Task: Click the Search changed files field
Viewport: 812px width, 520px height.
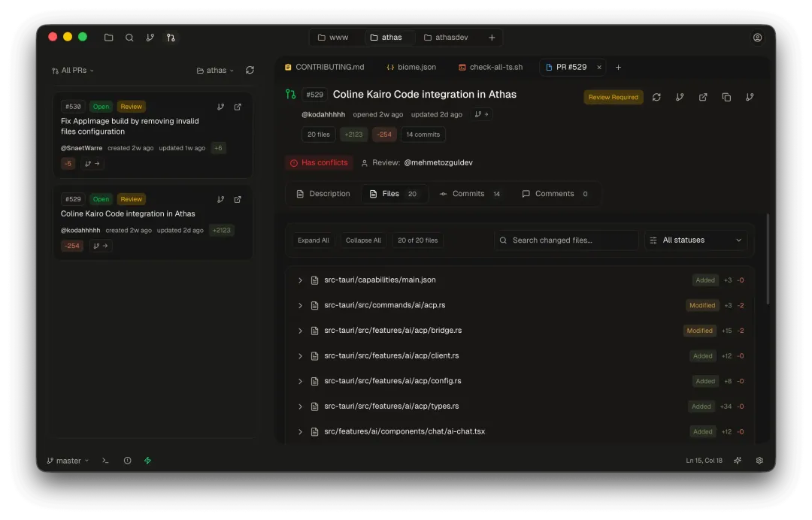Action: tap(566, 240)
